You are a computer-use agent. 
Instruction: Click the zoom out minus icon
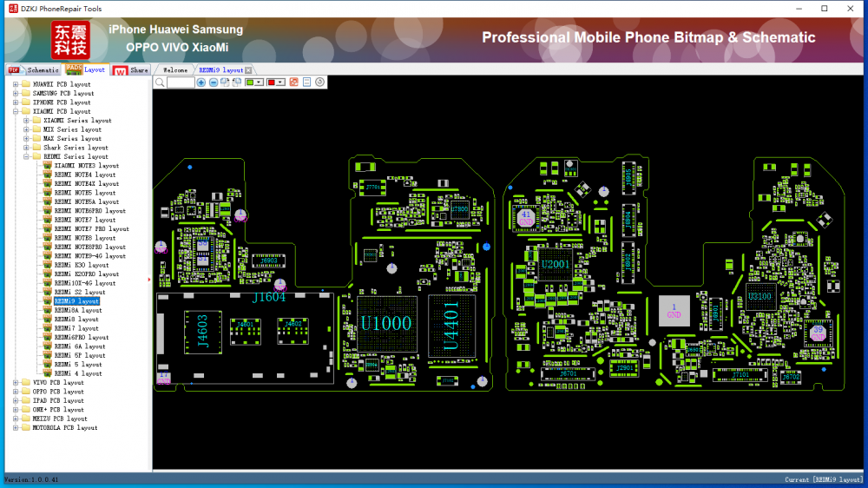(214, 82)
